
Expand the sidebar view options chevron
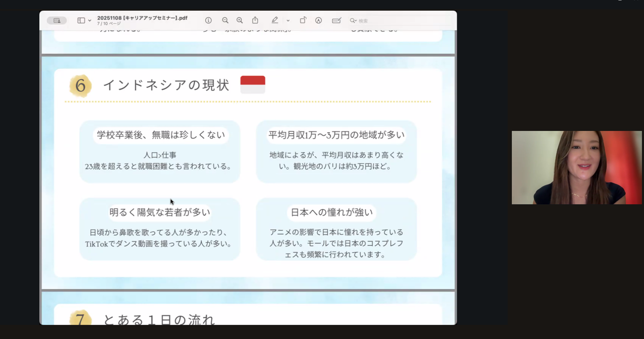(90, 21)
